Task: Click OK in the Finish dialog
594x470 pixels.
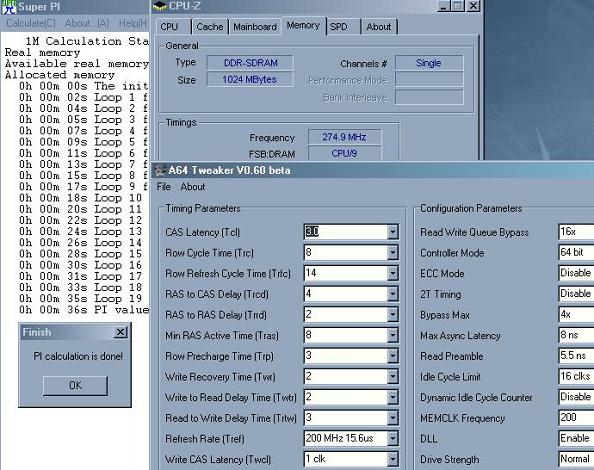Action: click(x=75, y=386)
